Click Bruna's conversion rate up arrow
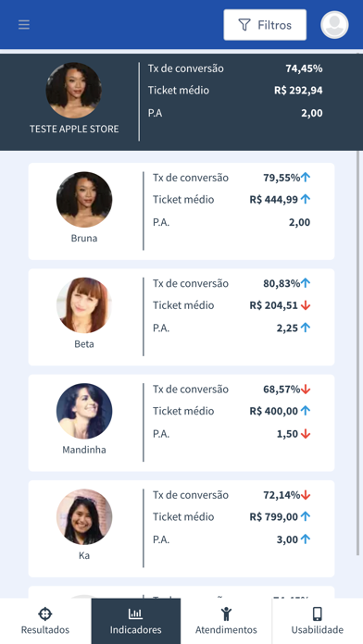 point(306,178)
